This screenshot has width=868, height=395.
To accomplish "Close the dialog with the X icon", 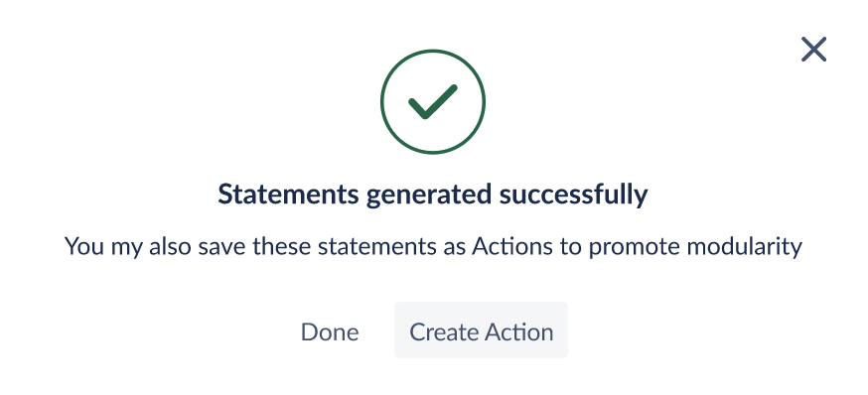I will [813, 50].
